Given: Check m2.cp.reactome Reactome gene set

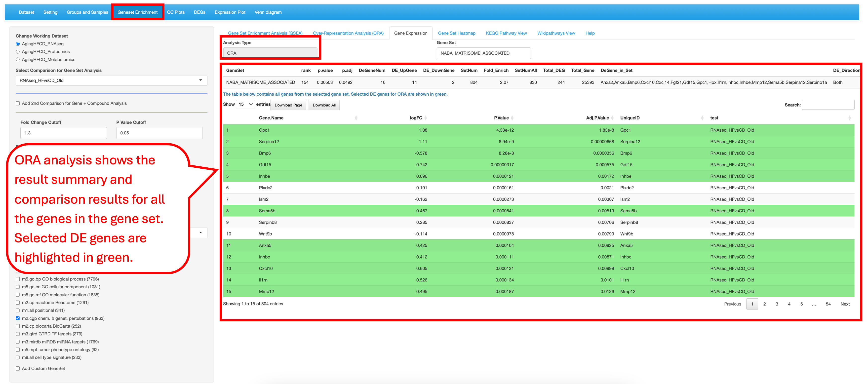Looking at the screenshot, I should point(18,303).
